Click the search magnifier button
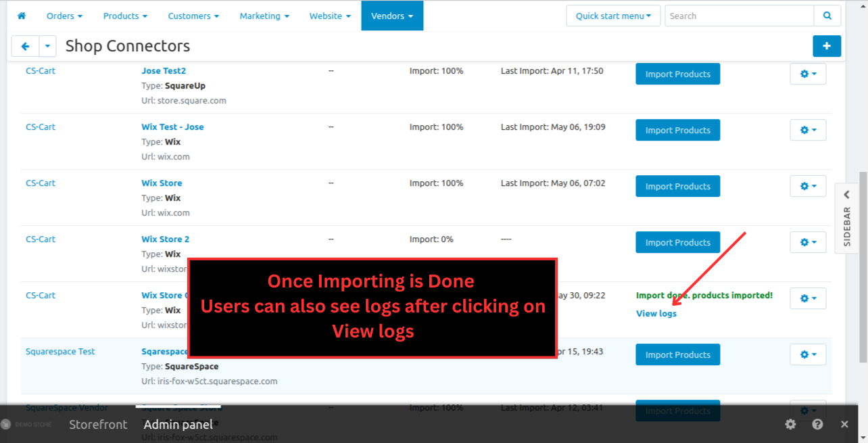The image size is (868, 443). click(827, 16)
